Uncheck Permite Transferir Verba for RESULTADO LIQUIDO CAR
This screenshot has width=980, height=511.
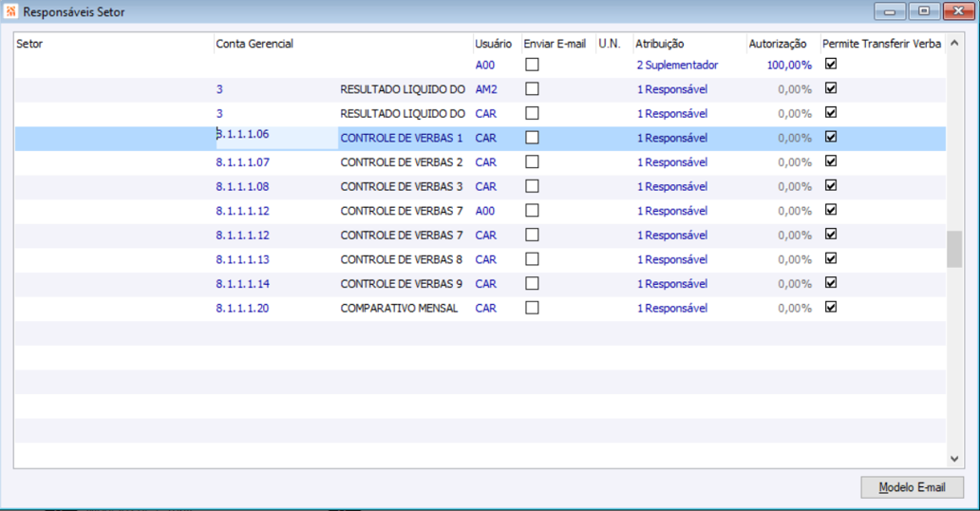831,113
